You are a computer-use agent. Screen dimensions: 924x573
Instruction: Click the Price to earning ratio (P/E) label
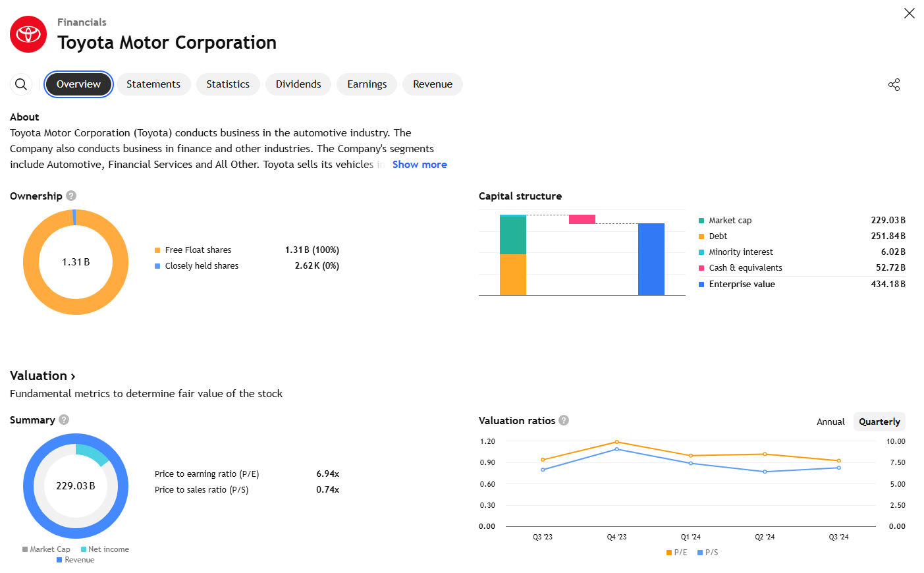207,474
